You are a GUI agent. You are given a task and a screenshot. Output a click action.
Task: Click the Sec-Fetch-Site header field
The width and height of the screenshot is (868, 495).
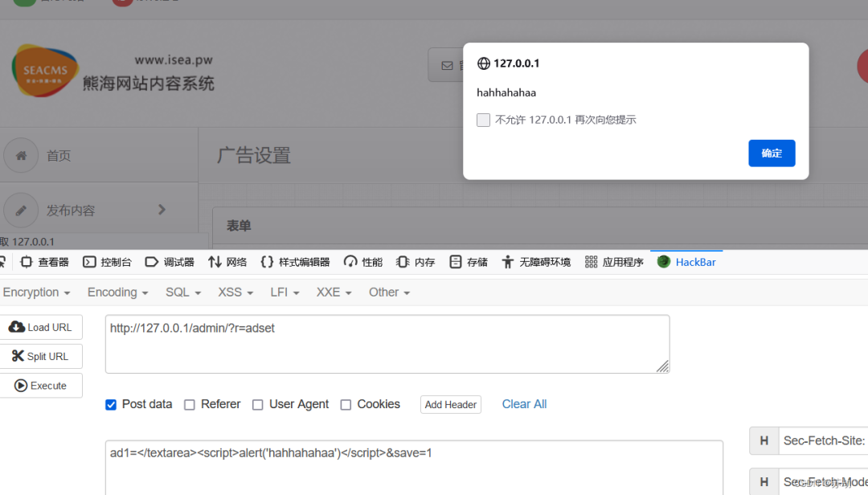click(823, 440)
